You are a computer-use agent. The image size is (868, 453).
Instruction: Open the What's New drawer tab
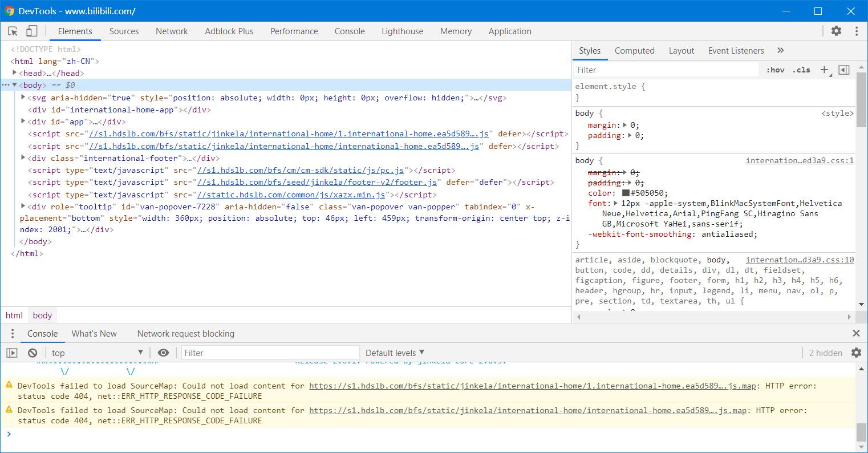[x=94, y=333]
